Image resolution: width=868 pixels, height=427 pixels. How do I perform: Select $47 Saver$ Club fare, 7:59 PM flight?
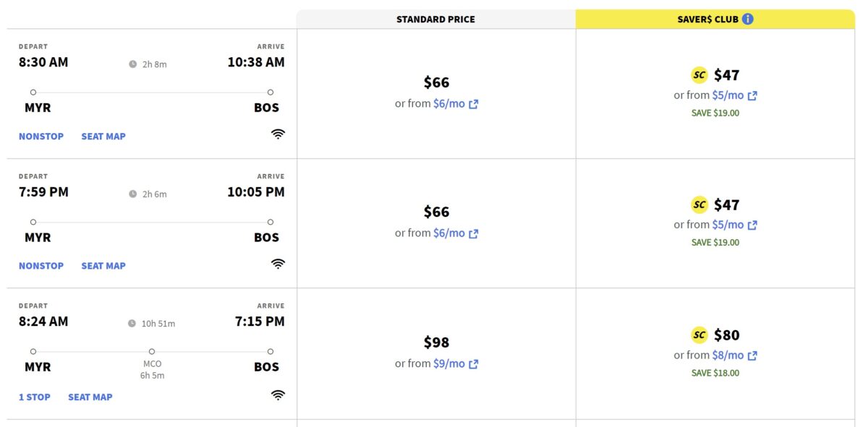tap(726, 205)
